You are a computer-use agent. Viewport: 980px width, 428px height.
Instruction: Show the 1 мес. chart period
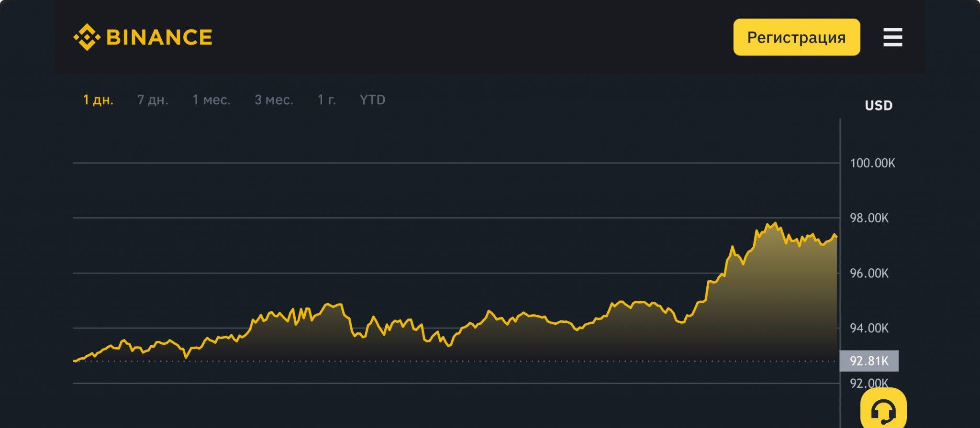point(212,100)
